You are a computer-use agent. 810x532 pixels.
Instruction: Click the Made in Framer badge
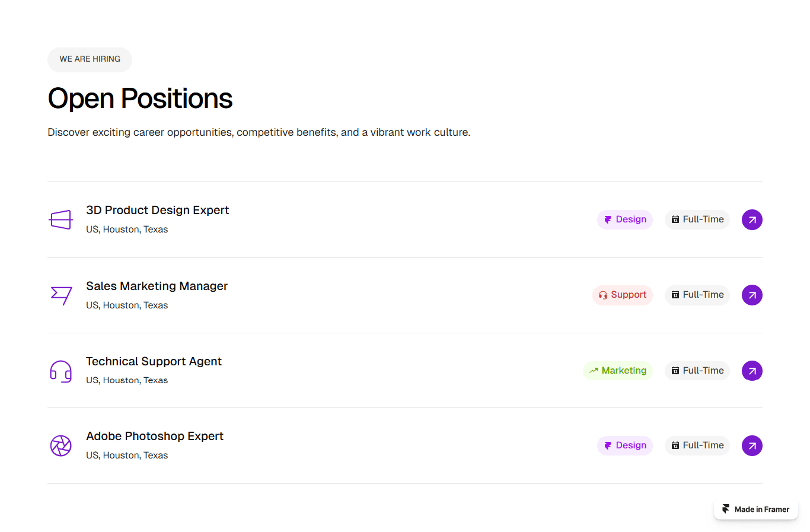(756, 509)
